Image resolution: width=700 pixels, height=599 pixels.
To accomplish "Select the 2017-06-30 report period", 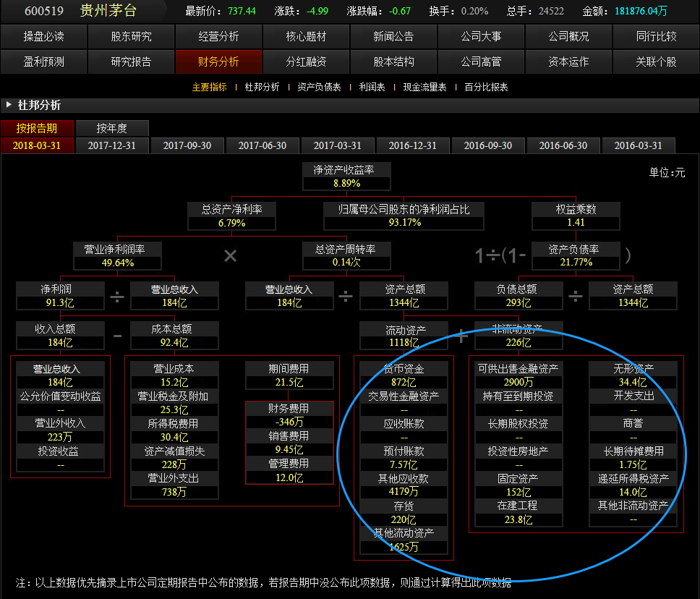I will (262, 145).
